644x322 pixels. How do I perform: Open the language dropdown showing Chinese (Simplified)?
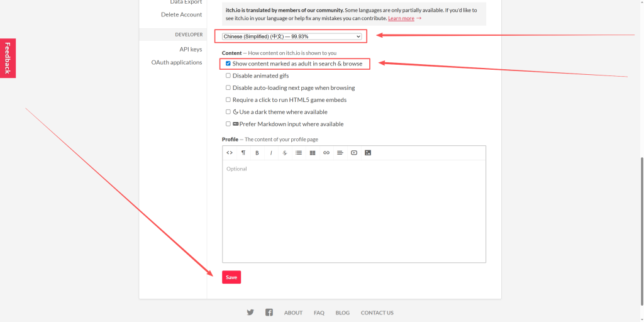(x=292, y=36)
